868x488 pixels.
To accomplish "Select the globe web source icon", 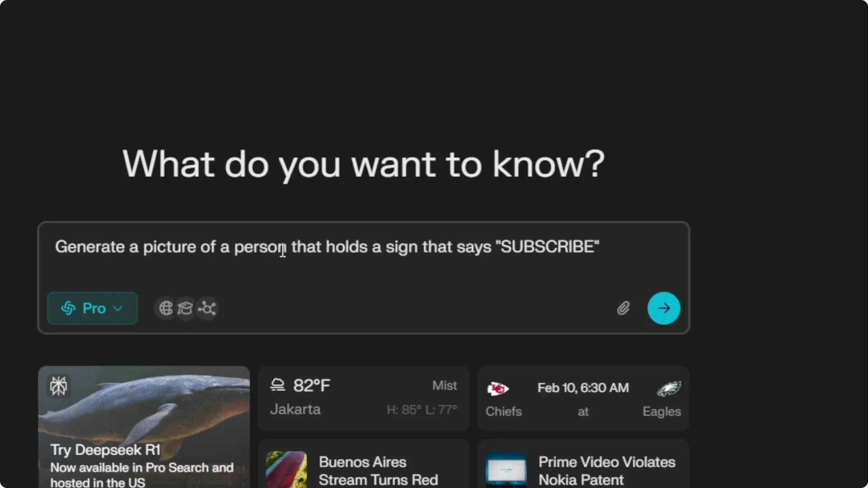I will click(166, 308).
